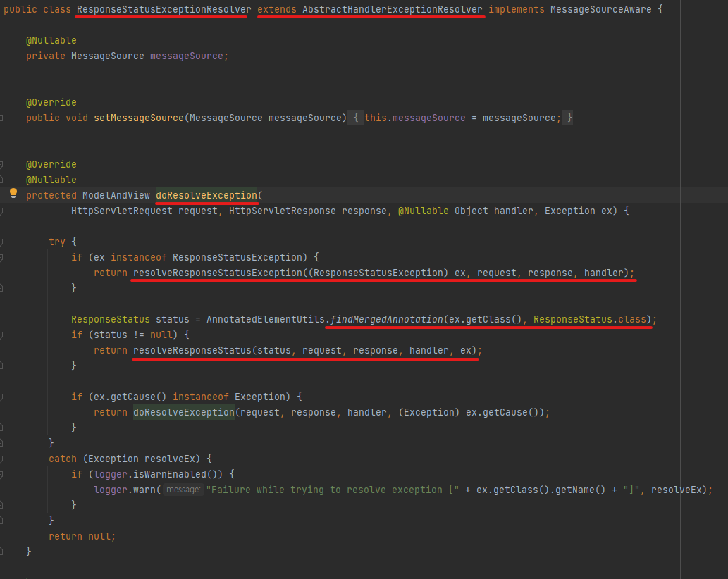Click the 'message:' parameter inlay hint

183,490
